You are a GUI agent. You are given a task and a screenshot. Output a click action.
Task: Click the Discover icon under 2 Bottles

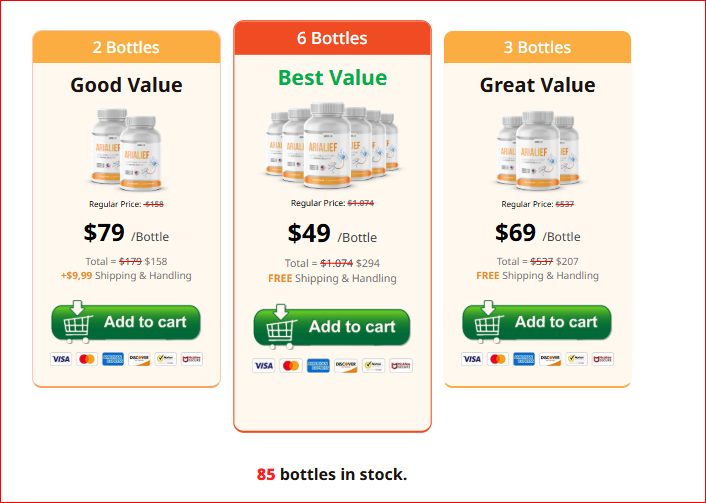(x=139, y=359)
